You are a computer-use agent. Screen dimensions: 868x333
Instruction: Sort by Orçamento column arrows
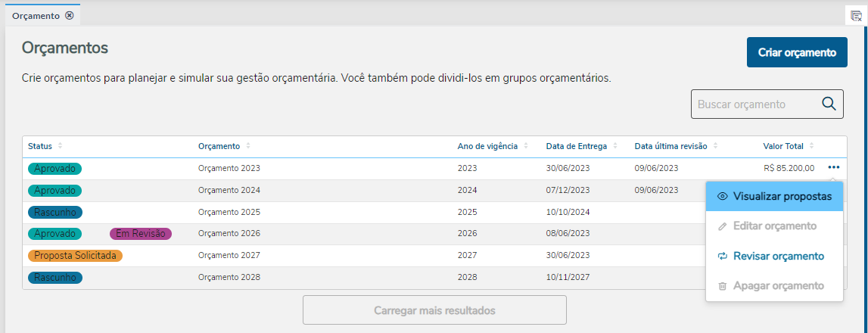tap(248, 146)
